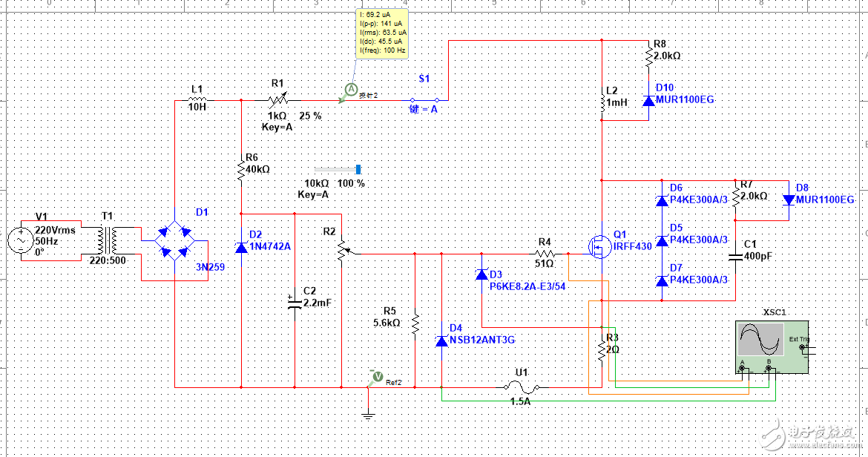Open the XSC1 oscilloscope instrument
The width and height of the screenshot is (868, 457).
pos(772,347)
